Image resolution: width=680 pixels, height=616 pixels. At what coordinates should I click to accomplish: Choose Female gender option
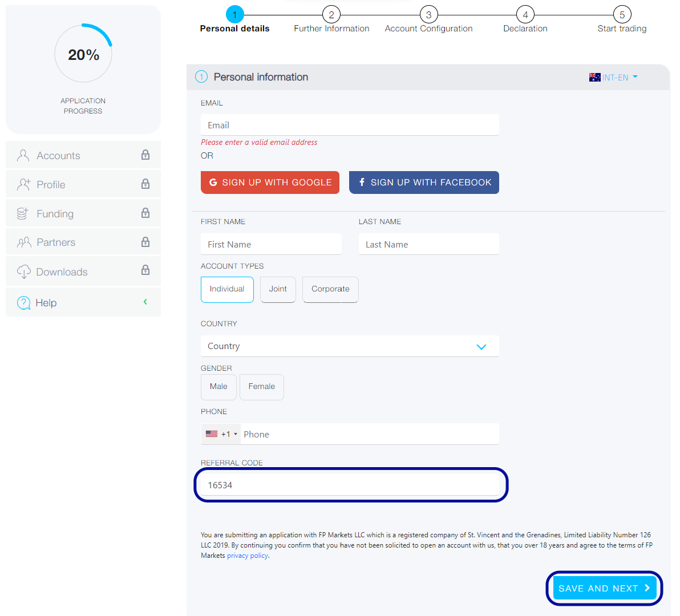(x=261, y=387)
